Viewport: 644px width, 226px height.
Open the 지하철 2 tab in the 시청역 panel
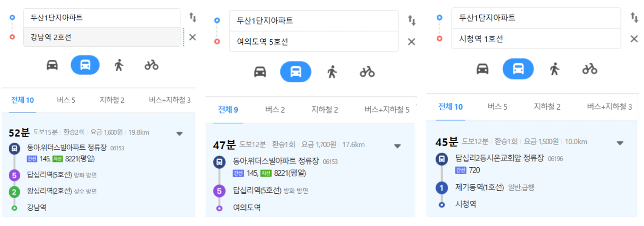pos(547,107)
